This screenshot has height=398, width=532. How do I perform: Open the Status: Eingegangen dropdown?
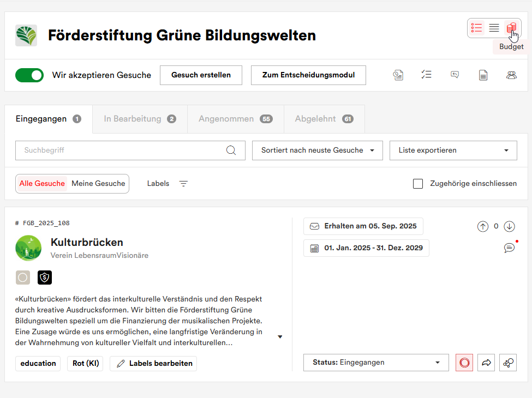376,363
